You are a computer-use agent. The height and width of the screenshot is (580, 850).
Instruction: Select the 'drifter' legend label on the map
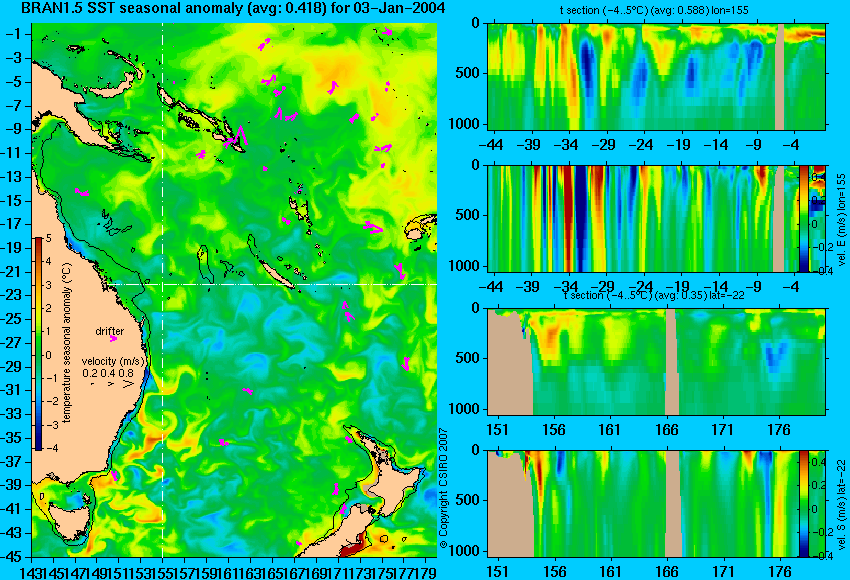coord(110,331)
